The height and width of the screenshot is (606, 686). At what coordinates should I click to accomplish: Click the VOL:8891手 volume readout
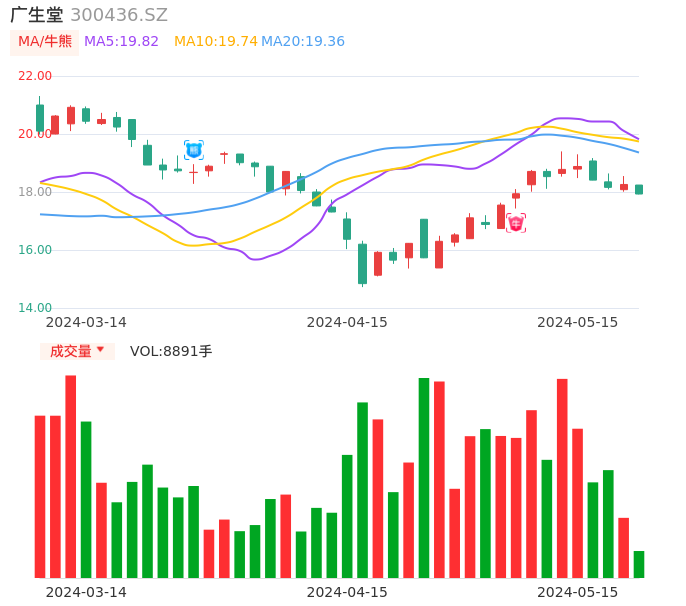pyautogui.click(x=171, y=351)
